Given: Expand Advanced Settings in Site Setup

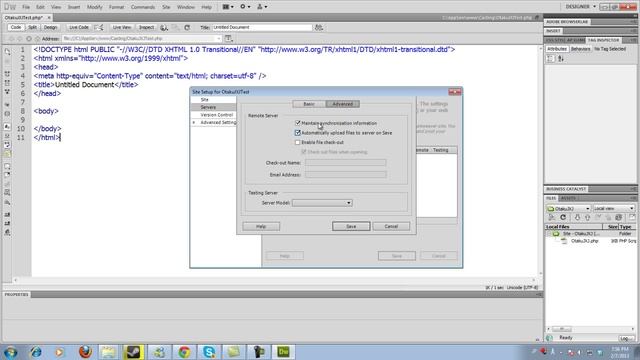Looking at the screenshot, I should [x=194, y=122].
